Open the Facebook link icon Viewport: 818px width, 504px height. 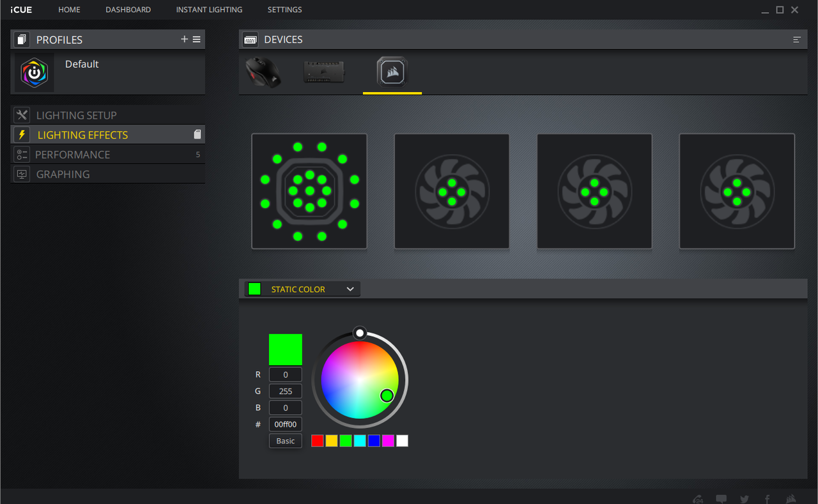point(768,499)
